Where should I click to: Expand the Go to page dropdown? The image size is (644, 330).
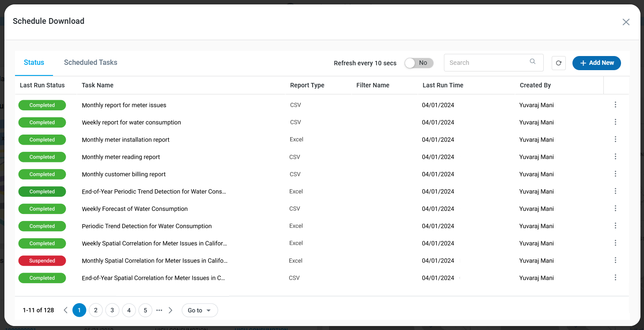pyautogui.click(x=200, y=310)
